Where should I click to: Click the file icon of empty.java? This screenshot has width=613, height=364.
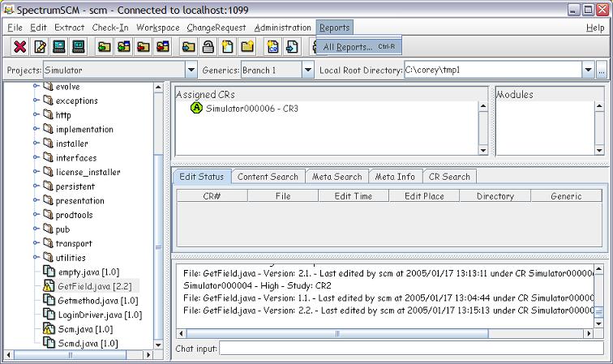pyautogui.click(x=49, y=271)
